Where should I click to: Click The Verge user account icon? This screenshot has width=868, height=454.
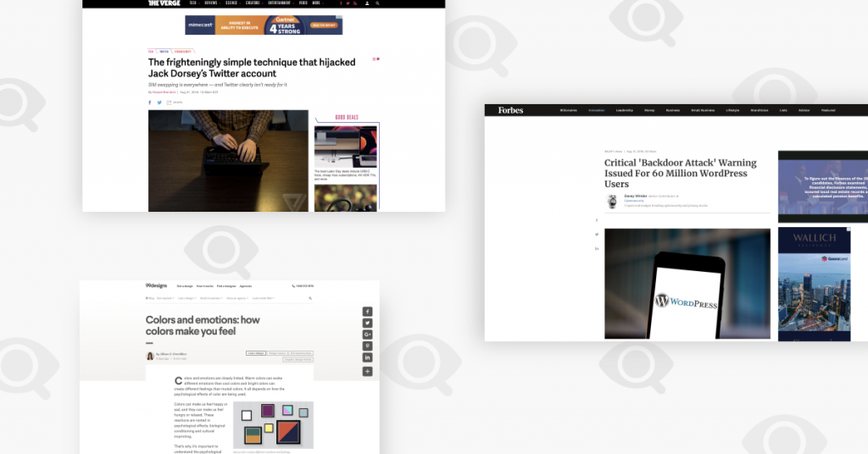click(367, 3)
